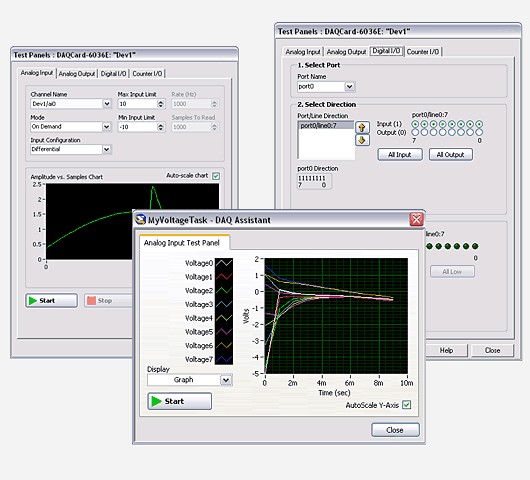
Task: Toggle the Auto-scale chart checkbox
Action: pyautogui.click(x=216, y=176)
